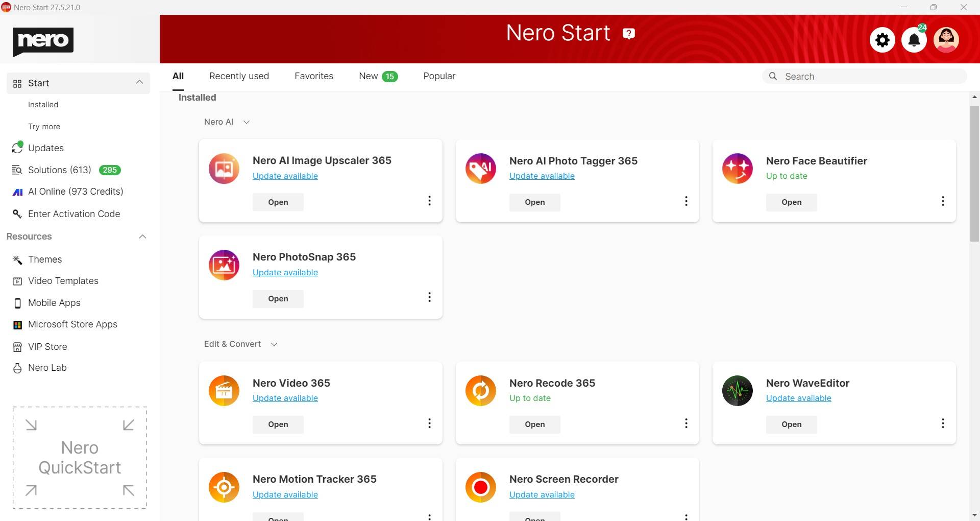Open the Nero AI Image Upscaler 365 app icon
980x521 pixels.
point(224,168)
